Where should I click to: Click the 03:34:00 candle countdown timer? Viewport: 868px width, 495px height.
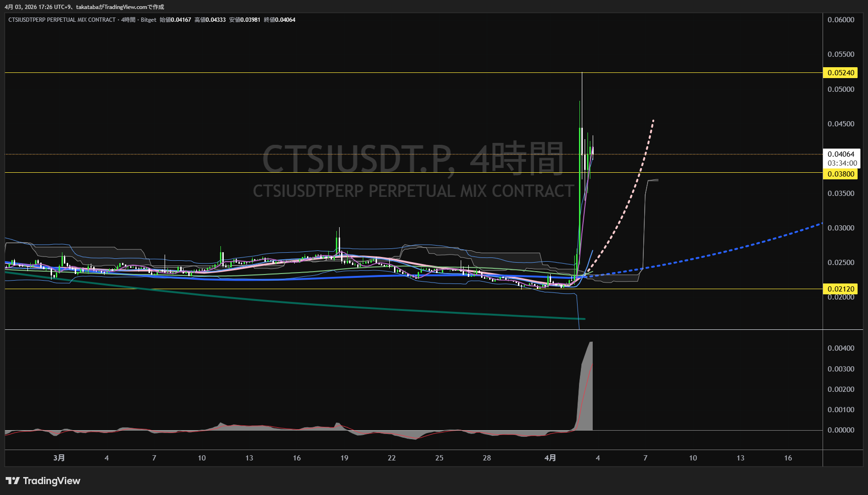pos(842,163)
